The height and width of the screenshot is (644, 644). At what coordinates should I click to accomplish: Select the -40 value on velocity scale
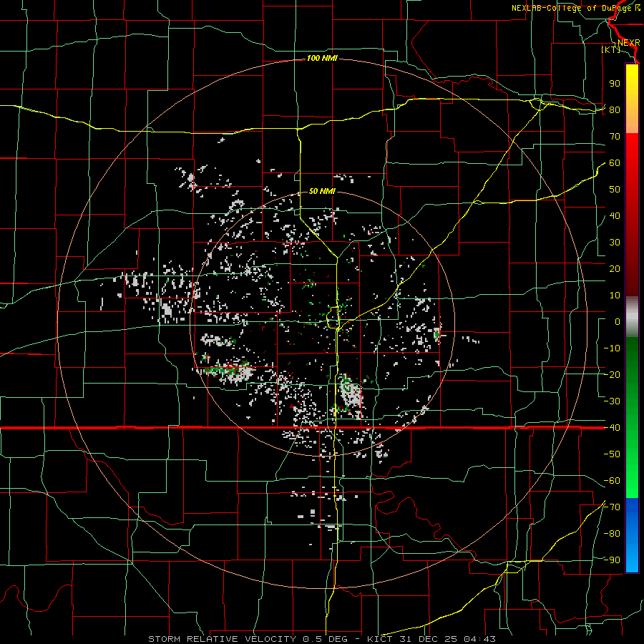pyautogui.click(x=612, y=428)
